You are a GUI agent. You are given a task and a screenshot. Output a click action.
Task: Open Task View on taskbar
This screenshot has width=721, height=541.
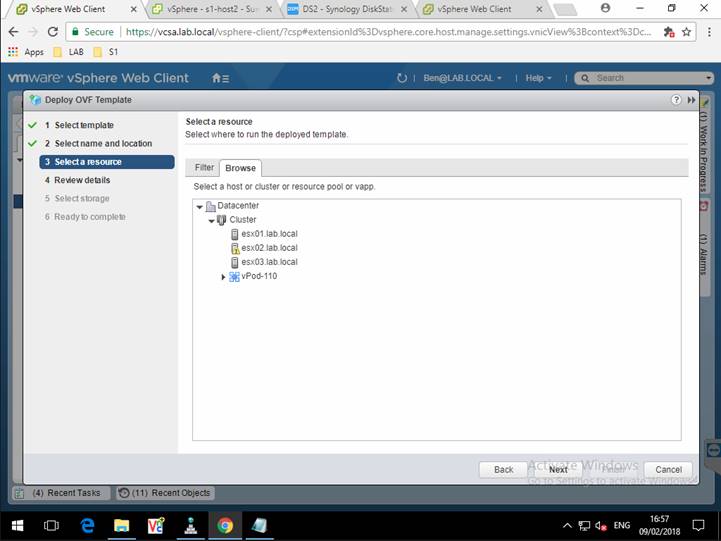click(51, 525)
